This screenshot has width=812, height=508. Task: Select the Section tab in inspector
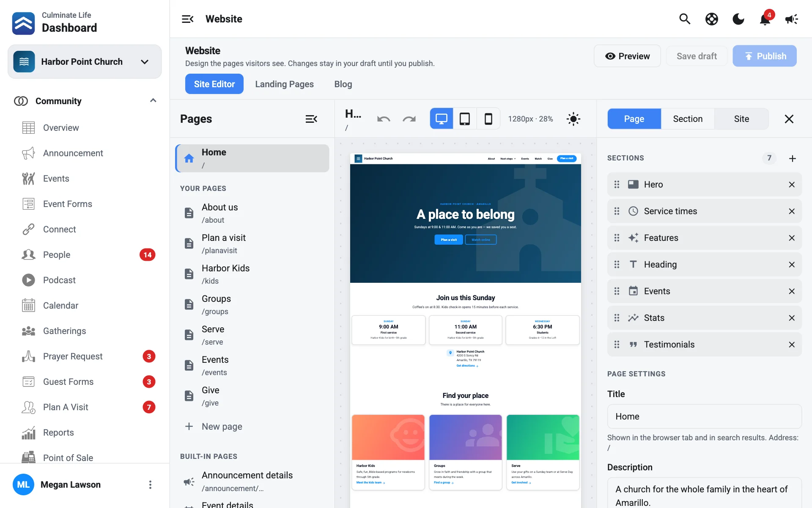tap(688, 119)
